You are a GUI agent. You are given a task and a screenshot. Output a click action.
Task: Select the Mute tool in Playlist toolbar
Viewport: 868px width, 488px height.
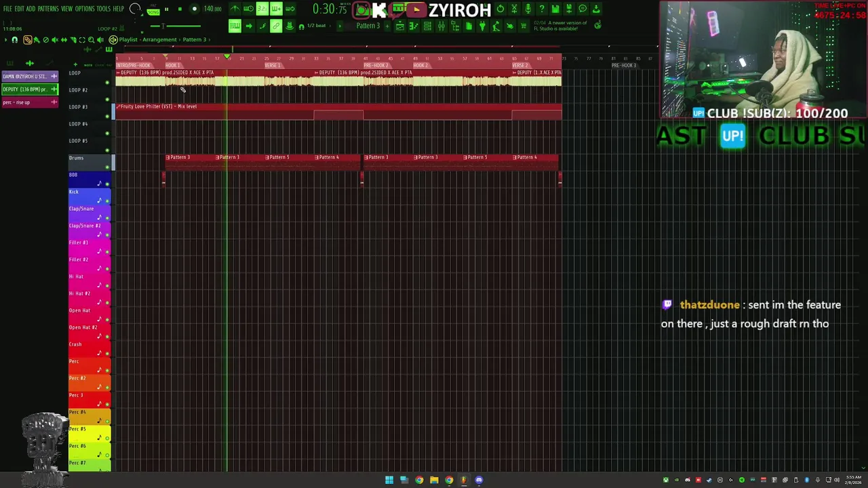(x=55, y=40)
